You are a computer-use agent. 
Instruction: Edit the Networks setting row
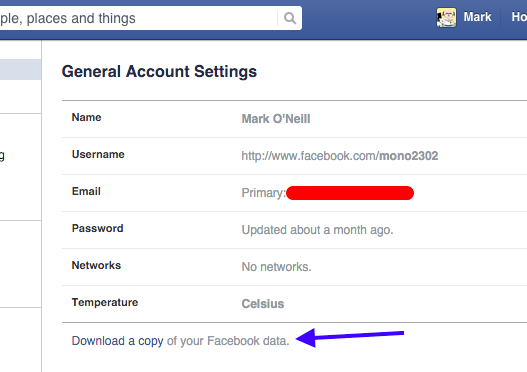tap(294, 267)
